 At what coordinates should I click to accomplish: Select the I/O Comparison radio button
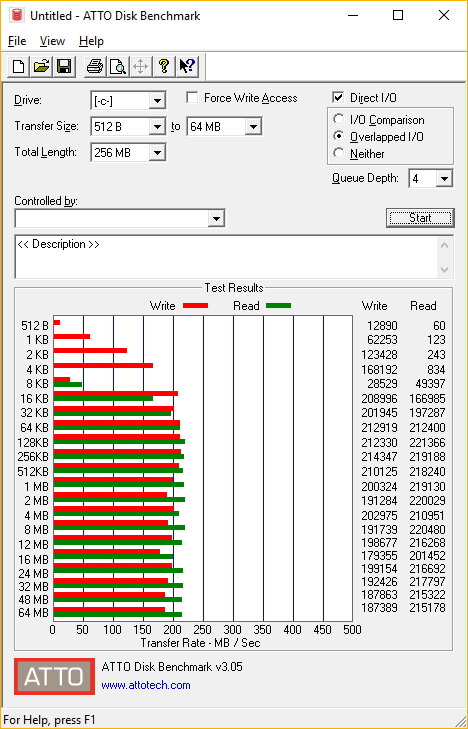339,119
